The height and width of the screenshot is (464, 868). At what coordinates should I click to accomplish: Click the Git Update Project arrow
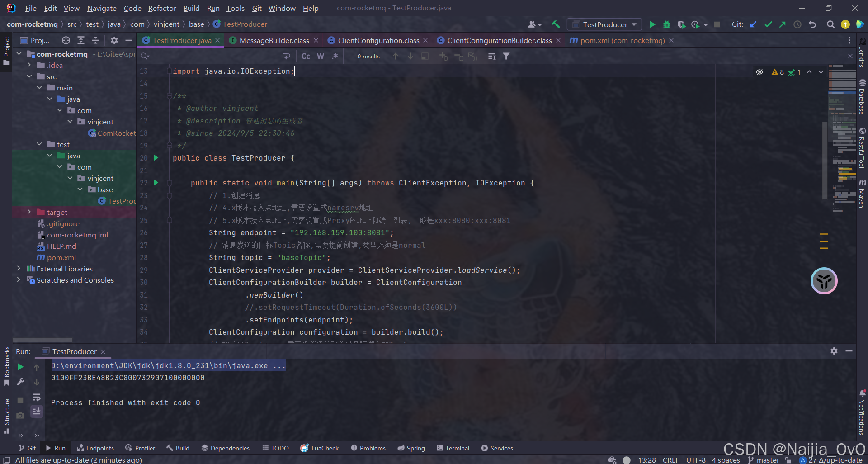pos(753,24)
